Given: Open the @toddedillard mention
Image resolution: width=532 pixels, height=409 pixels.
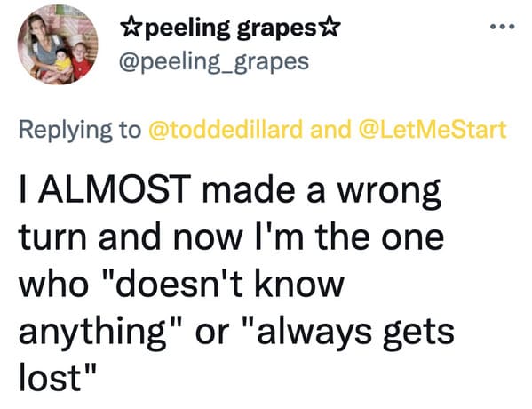Looking at the screenshot, I should coord(226,130).
